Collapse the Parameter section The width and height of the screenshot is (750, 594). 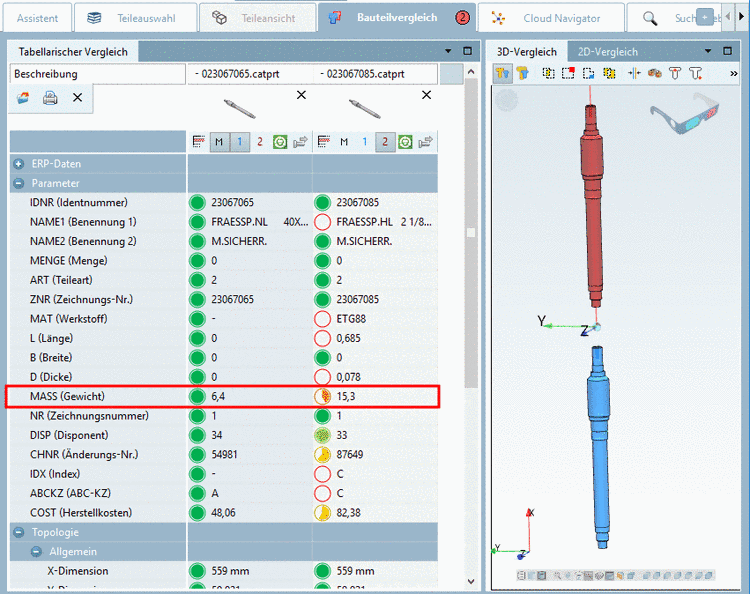(19, 184)
